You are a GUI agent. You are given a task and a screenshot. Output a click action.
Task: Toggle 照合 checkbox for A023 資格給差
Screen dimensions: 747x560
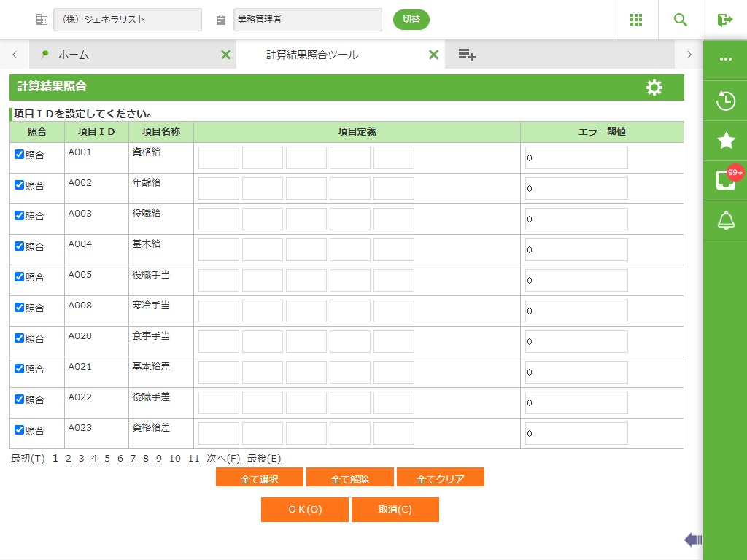pyautogui.click(x=20, y=429)
